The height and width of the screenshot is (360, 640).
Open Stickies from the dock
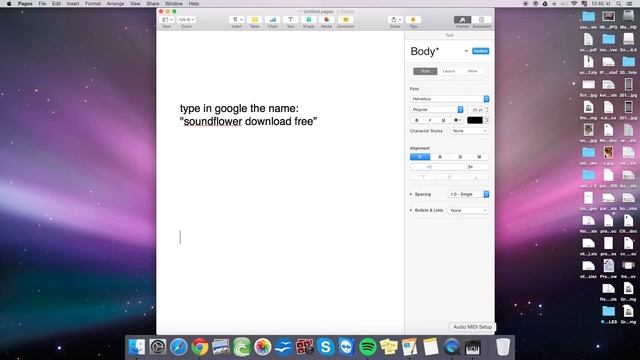point(389,347)
